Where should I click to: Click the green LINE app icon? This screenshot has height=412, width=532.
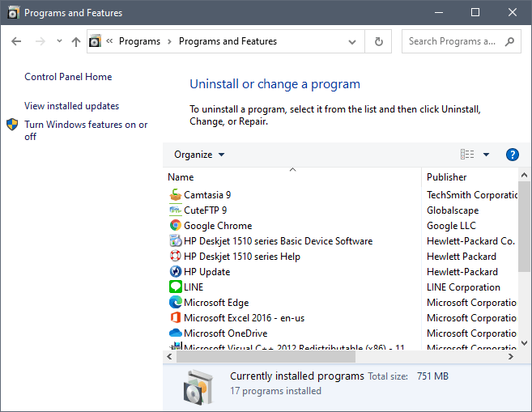tap(176, 287)
